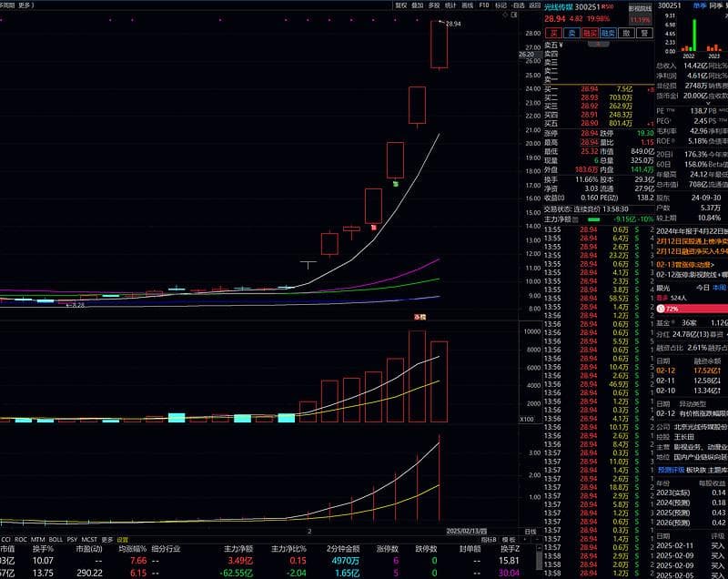Open the yellow 设置 indicator settings
The width and height of the screenshot is (728, 579).
point(123,540)
